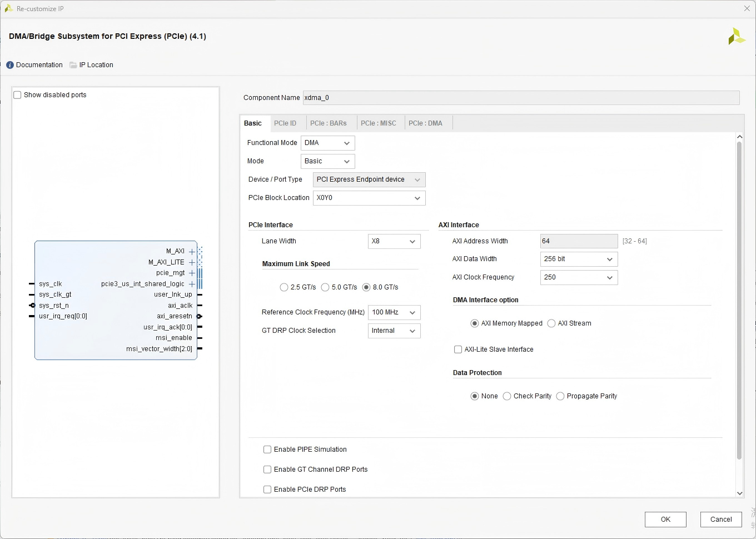Choose AXI Stream interface option
756x539 pixels.
pos(551,323)
